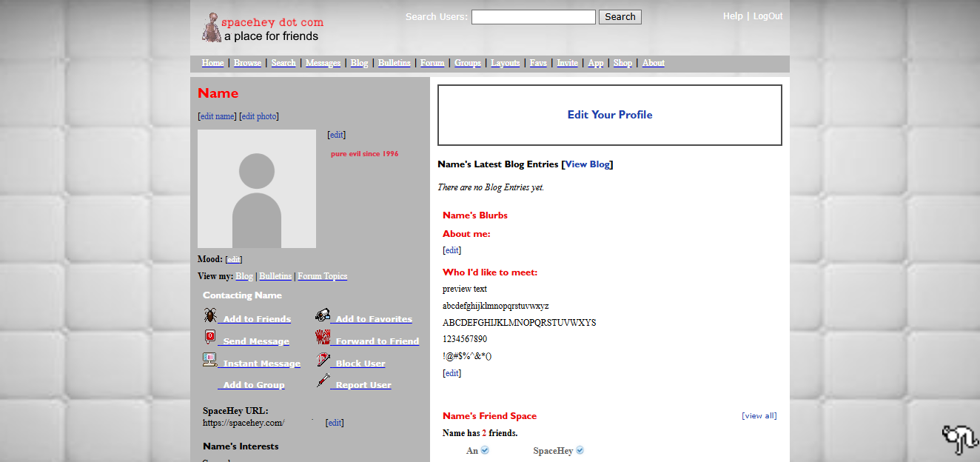Click the cockroach icon beside Add to Friends
Viewport: 980px width, 462px height.
coord(210,316)
